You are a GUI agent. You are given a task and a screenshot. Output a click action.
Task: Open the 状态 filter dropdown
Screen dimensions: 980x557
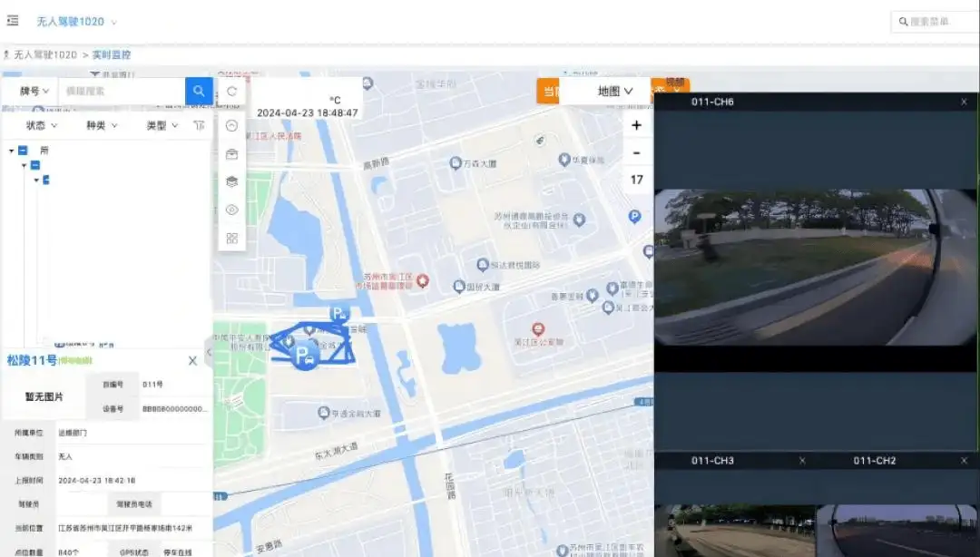42,126
